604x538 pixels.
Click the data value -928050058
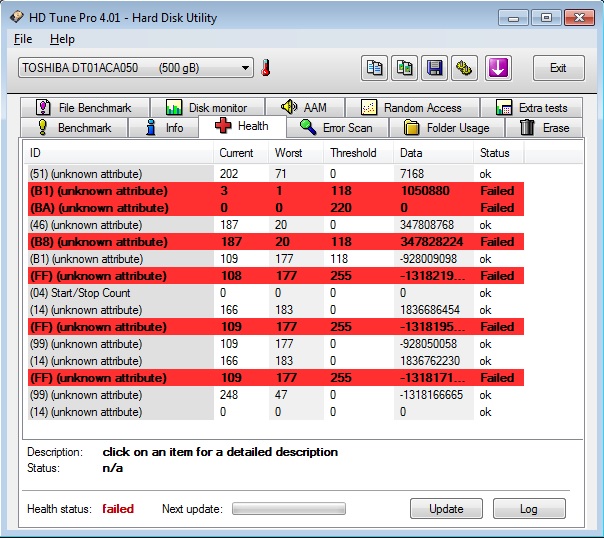(x=428, y=344)
